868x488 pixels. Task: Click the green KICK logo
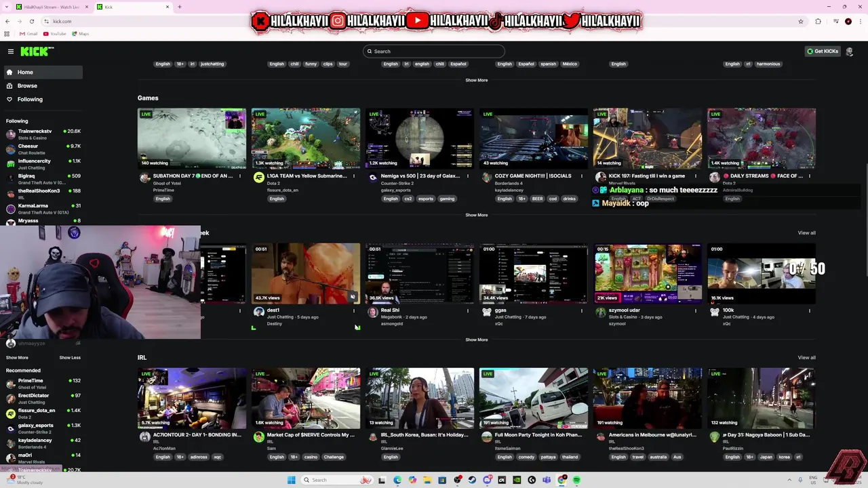point(37,52)
